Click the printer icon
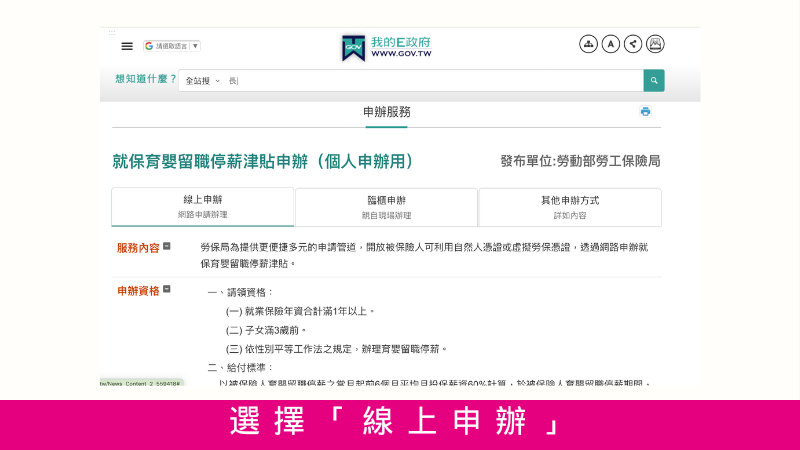Image resolution: width=800 pixels, height=450 pixels. [645, 111]
